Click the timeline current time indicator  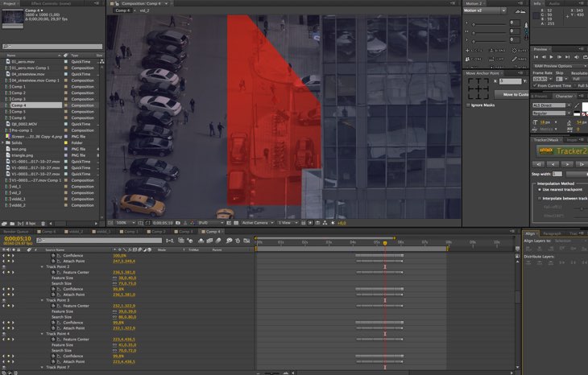384,242
